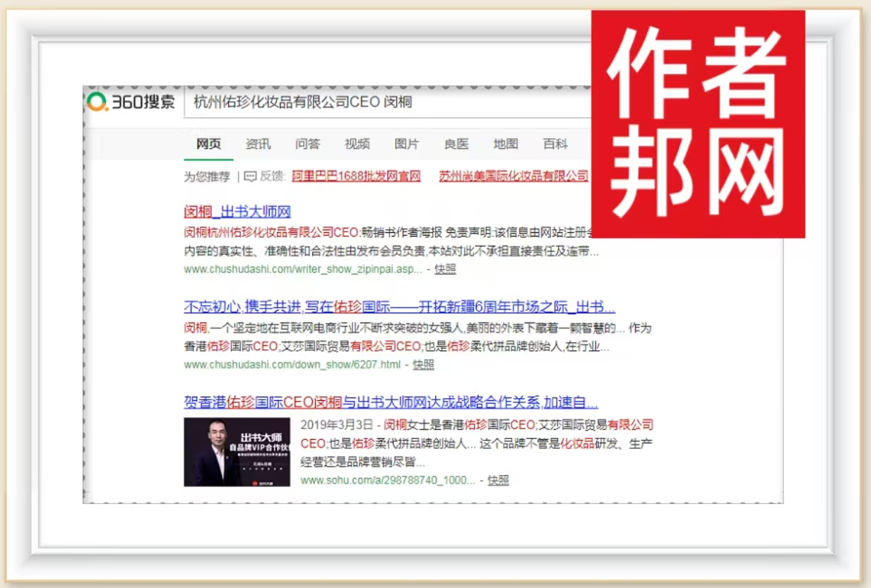This screenshot has width=871, height=588.
Task: View 快照 for the writer_show_zipinpai result
Action: 445,269
